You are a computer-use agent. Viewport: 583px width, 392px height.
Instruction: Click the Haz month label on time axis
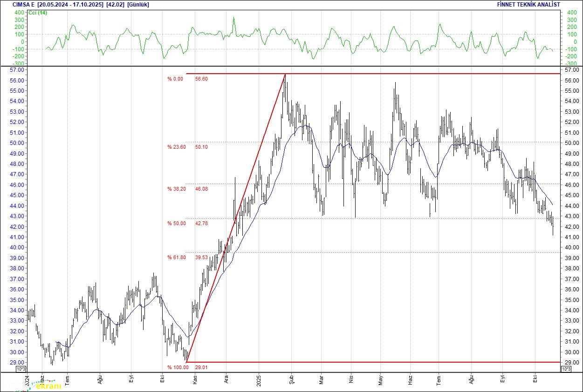410,381
